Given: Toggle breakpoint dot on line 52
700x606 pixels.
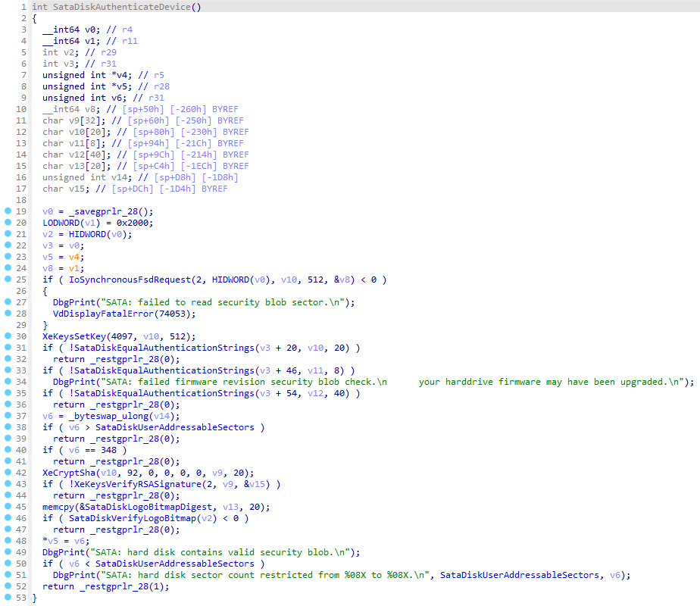Looking at the screenshot, I should (x=8, y=586).
